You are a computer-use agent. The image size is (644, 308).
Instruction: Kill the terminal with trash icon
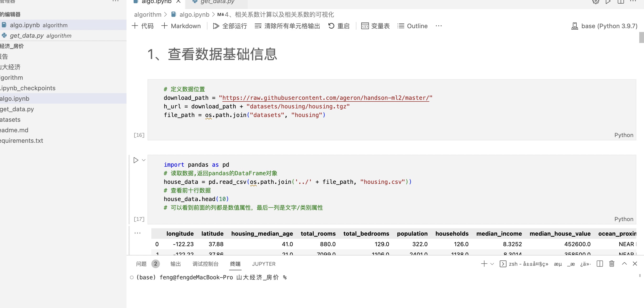tap(612, 264)
